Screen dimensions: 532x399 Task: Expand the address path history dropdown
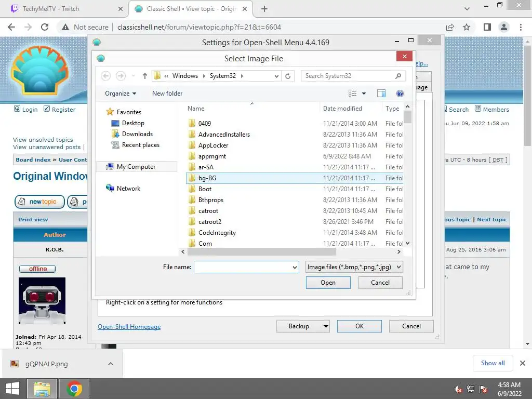(x=276, y=76)
